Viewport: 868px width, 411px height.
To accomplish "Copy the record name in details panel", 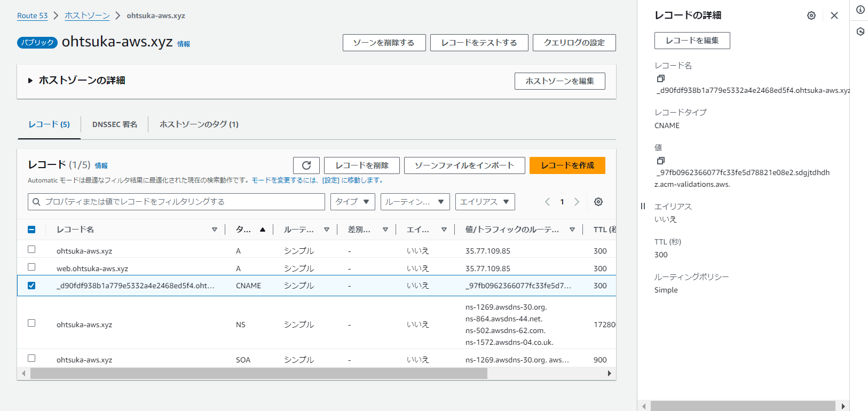I will point(661,78).
